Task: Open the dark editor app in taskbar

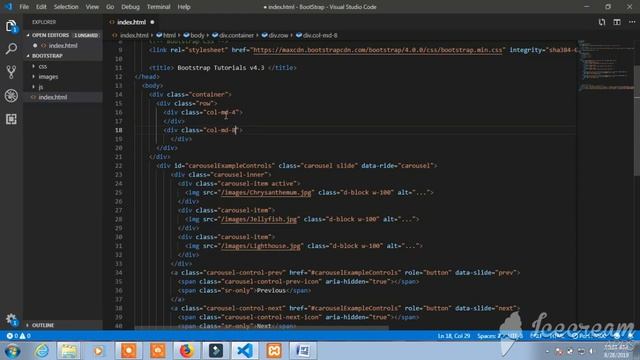Action: (216, 351)
